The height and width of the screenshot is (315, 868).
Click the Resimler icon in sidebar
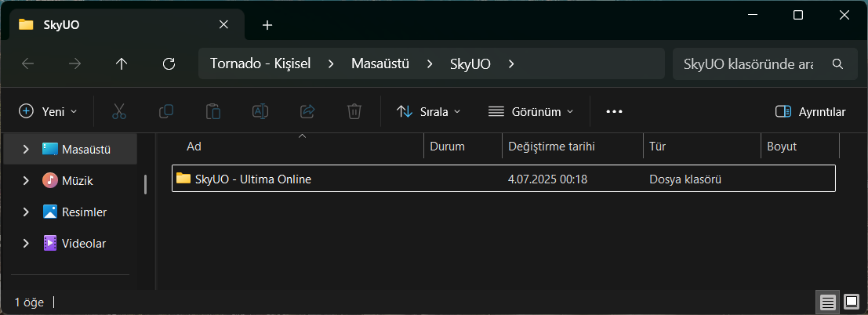click(50, 212)
